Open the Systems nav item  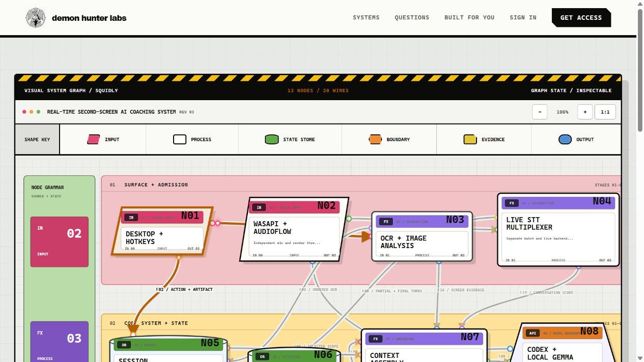366,17
